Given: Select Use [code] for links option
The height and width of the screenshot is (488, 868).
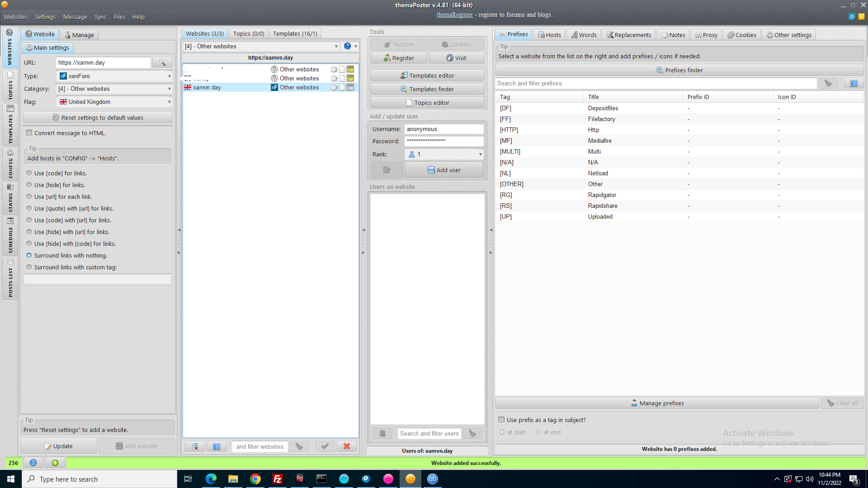Looking at the screenshot, I should pos(29,173).
